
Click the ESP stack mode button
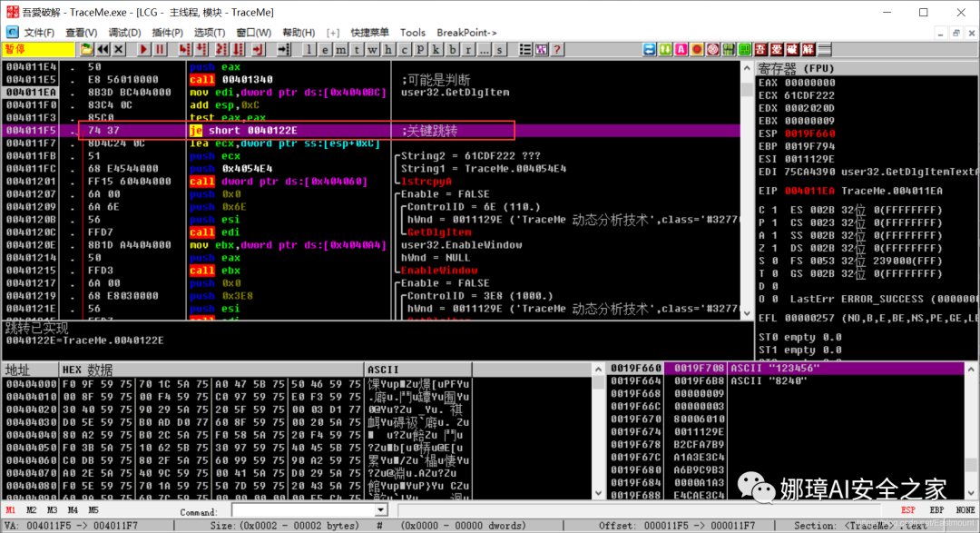(x=908, y=510)
